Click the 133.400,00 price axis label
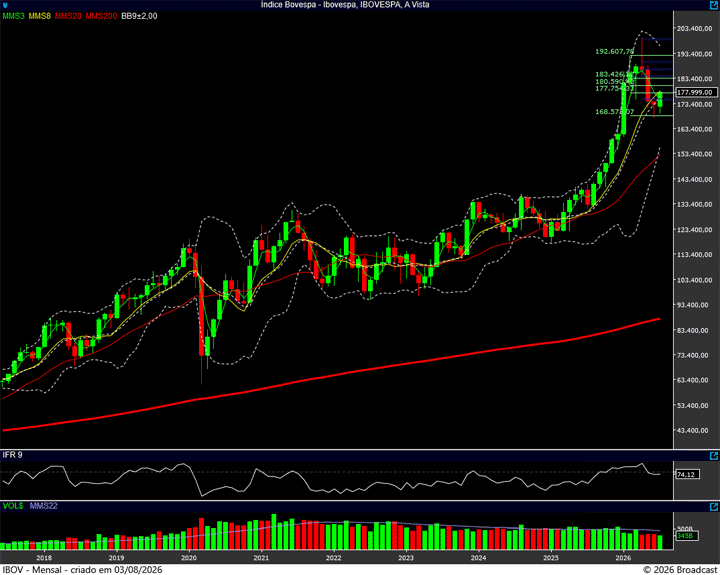Image resolution: width=720 pixels, height=575 pixels. tap(695, 204)
